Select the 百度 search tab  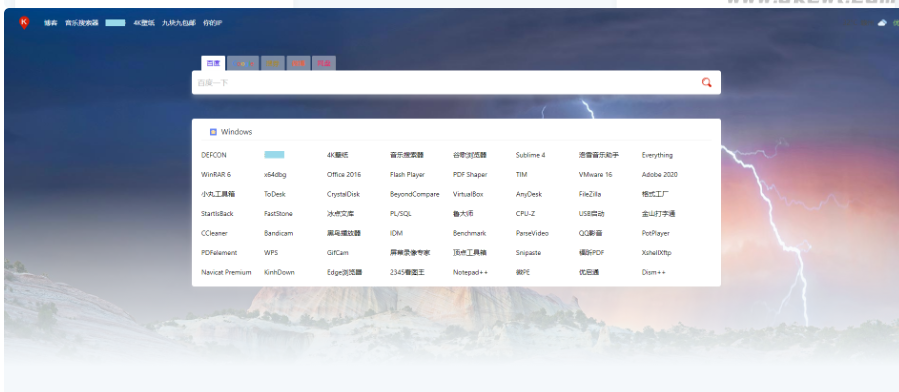point(213,63)
